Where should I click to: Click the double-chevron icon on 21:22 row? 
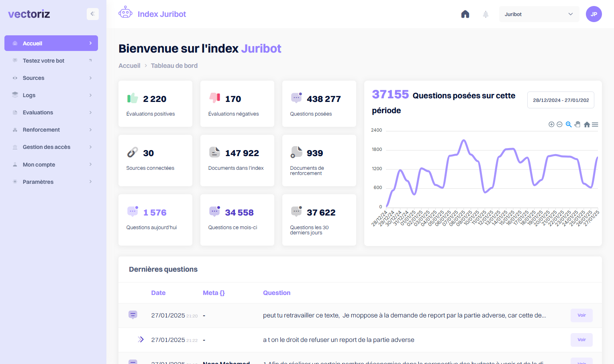141,340
